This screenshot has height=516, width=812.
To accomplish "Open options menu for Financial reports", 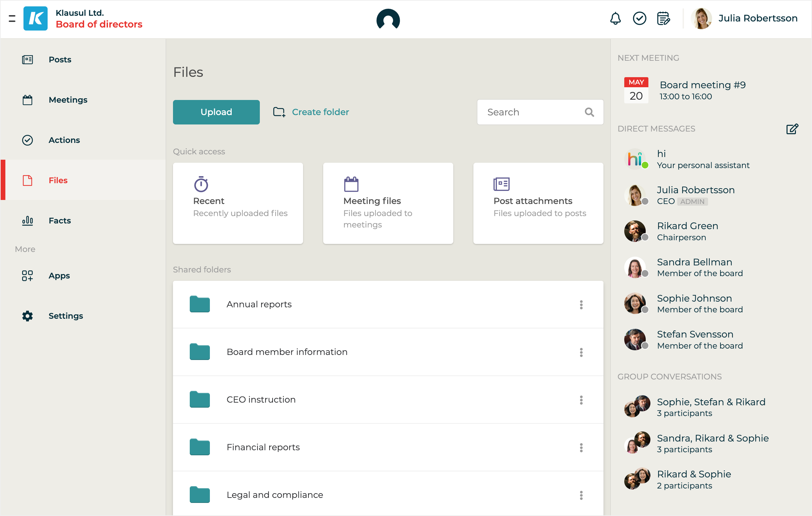I will point(581,448).
